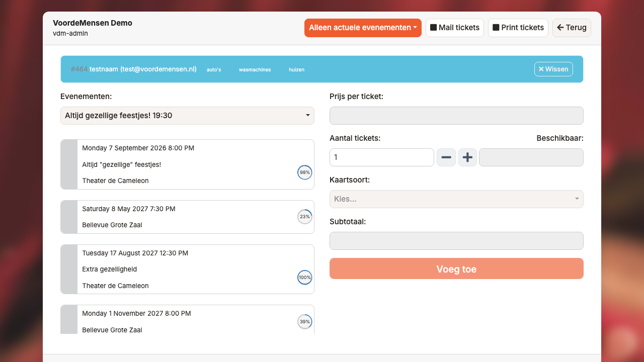The height and width of the screenshot is (362, 644).
Task: Click the "auto's" tag
Action: pyautogui.click(x=214, y=69)
